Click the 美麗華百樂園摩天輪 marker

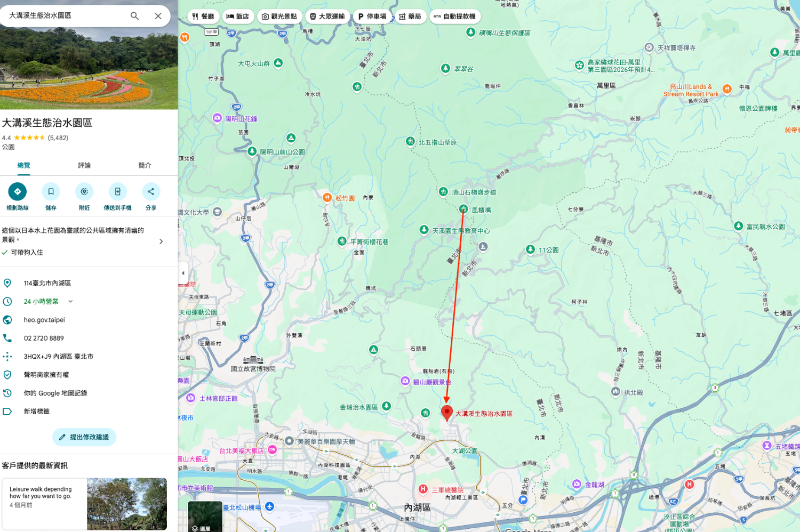[x=289, y=441]
